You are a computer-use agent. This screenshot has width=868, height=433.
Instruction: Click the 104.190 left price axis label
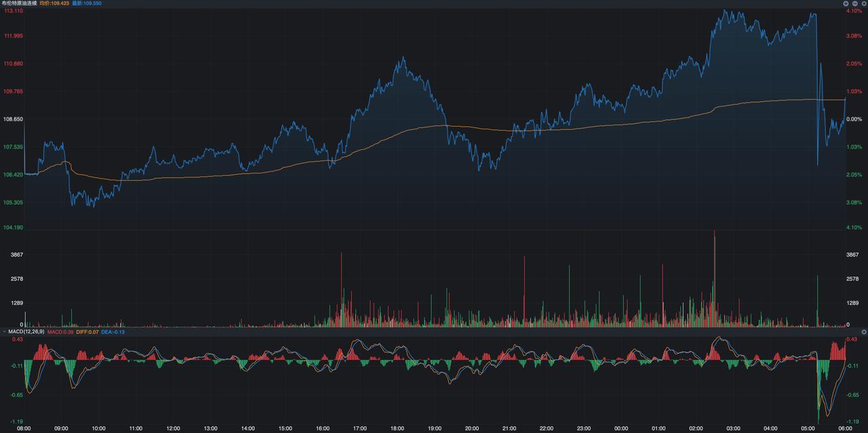click(x=14, y=228)
